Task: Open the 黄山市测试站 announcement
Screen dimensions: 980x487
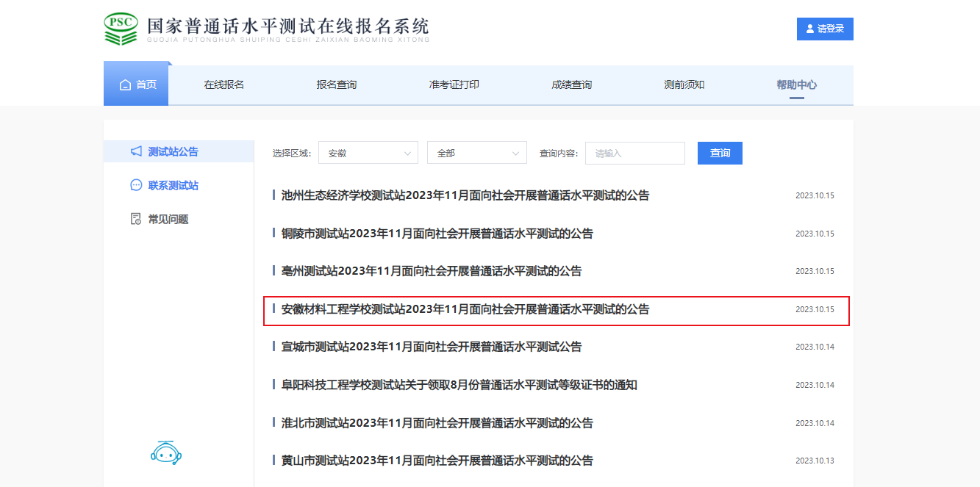Action: [x=437, y=461]
